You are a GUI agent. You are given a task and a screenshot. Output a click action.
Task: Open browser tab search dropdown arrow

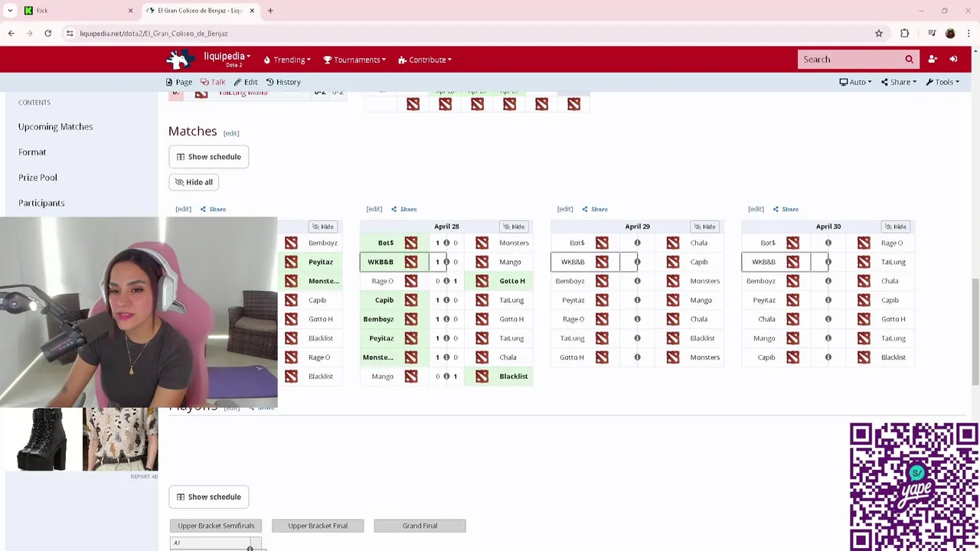(10, 11)
